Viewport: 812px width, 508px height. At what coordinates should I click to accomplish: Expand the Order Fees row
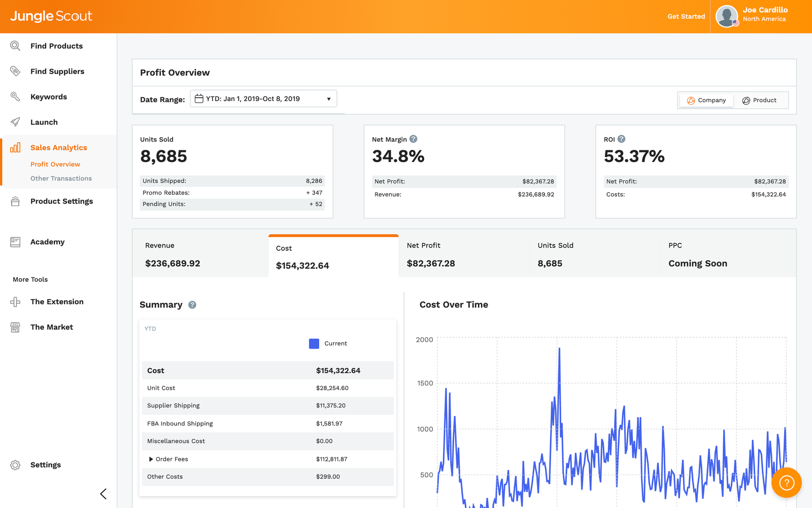(151, 459)
